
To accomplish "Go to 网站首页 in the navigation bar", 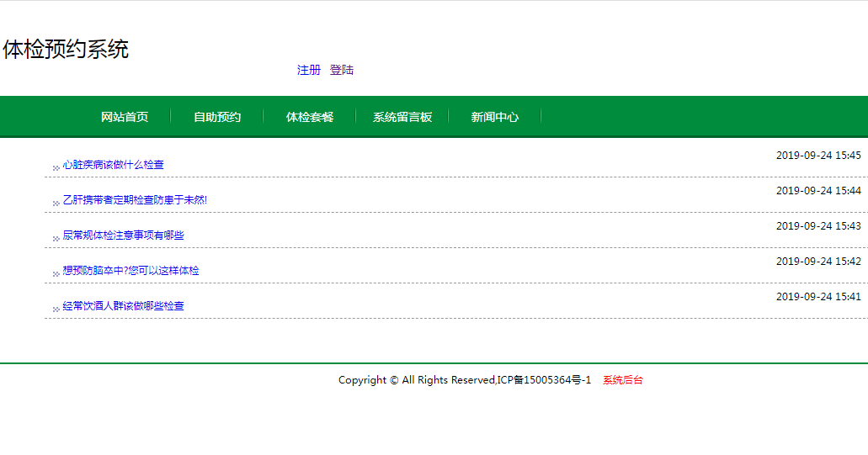I will click(125, 117).
